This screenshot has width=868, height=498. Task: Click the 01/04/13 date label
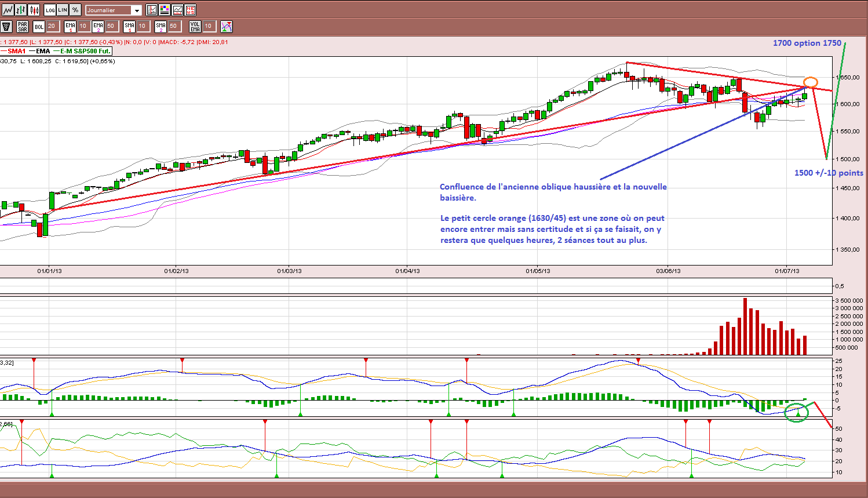[x=407, y=271]
